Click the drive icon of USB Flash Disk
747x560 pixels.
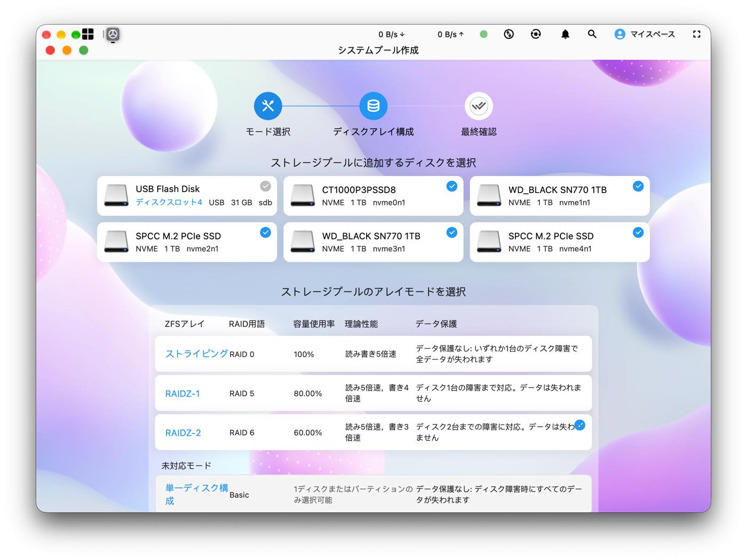[116, 196]
